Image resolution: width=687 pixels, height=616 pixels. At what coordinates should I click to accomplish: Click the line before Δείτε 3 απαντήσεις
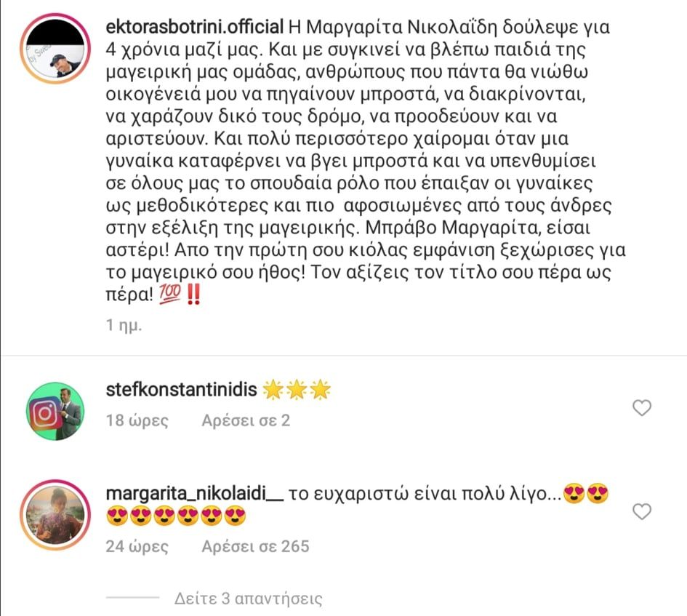pyautogui.click(x=133, y=598)
